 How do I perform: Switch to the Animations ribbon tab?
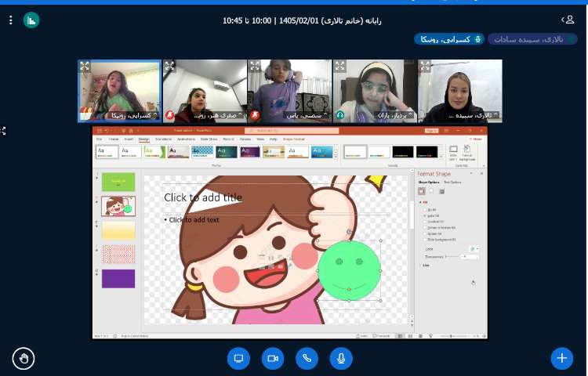click(x=186, y=139)
